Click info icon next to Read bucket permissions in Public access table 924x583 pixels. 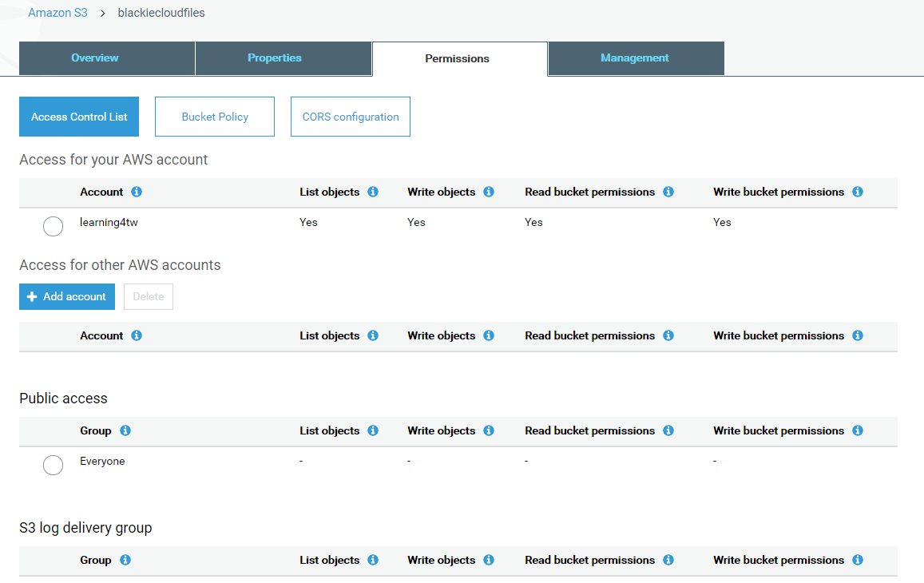(x=668, y=430)
